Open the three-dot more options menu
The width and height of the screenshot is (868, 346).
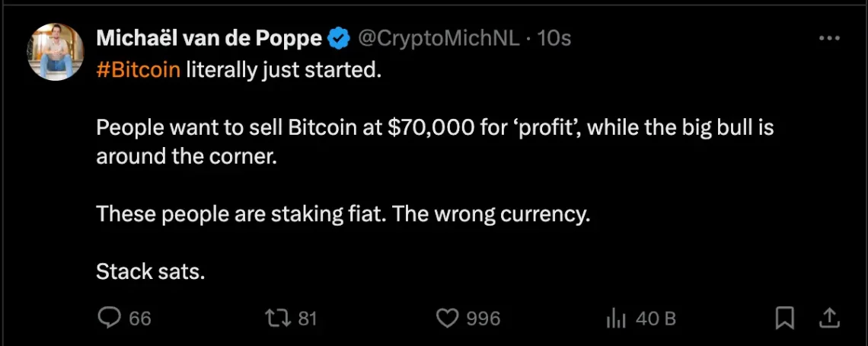click(x=828, y=38)
